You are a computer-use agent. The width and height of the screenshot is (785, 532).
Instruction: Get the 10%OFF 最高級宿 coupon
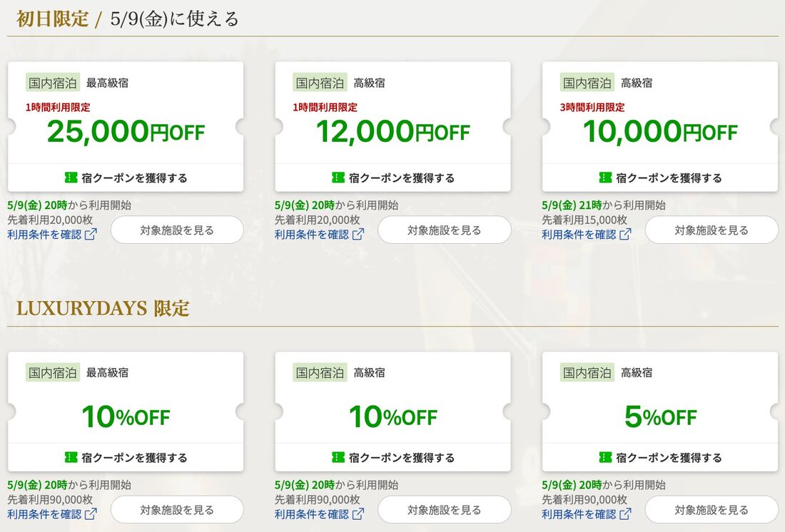126,457
